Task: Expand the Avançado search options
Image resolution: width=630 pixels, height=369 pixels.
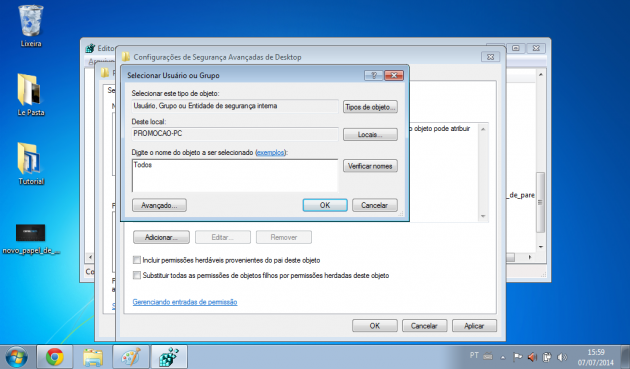Action: click(159, 205)
